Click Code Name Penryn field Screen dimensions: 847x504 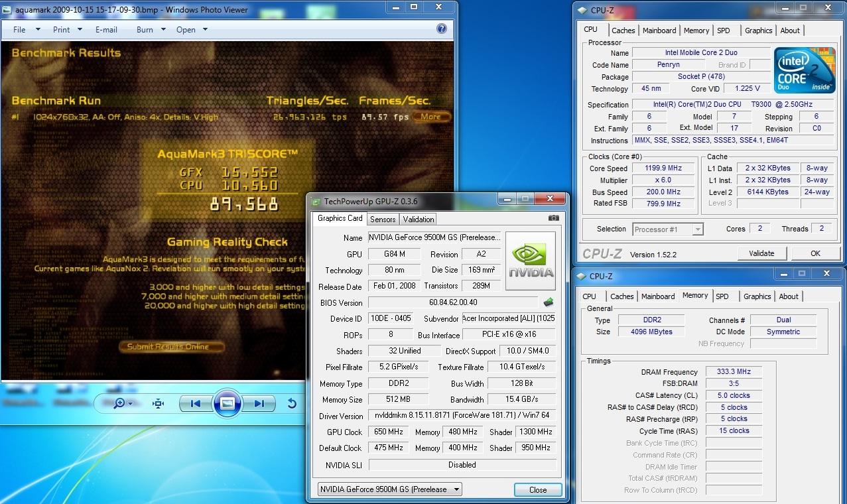pos(668,65)
